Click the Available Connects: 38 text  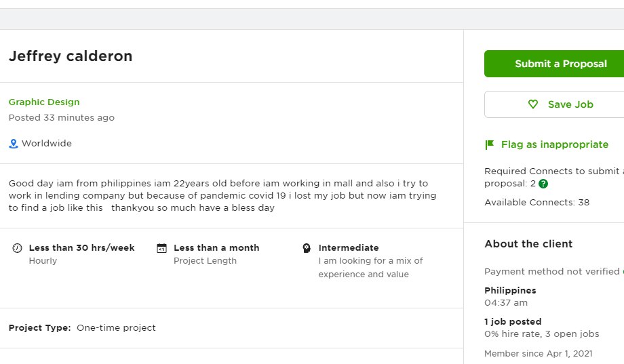click(x=537, y=202)
